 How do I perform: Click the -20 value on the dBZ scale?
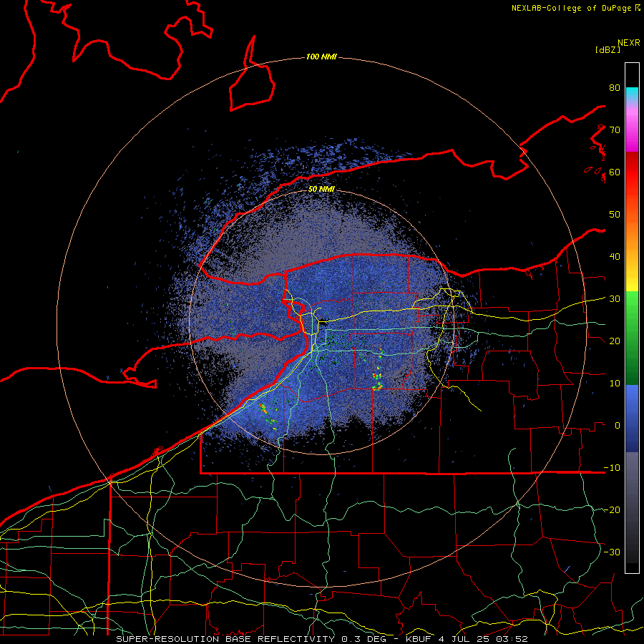coord(612,509)
